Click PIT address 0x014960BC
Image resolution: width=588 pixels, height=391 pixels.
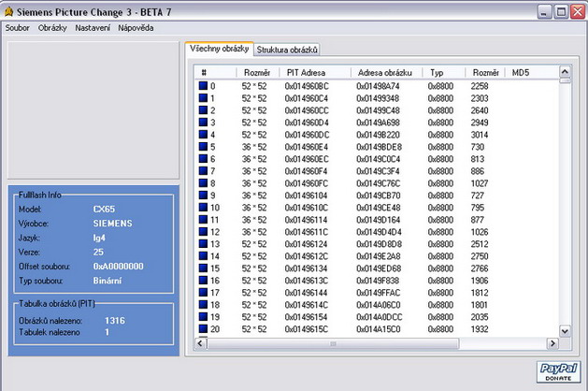[307, 86]
